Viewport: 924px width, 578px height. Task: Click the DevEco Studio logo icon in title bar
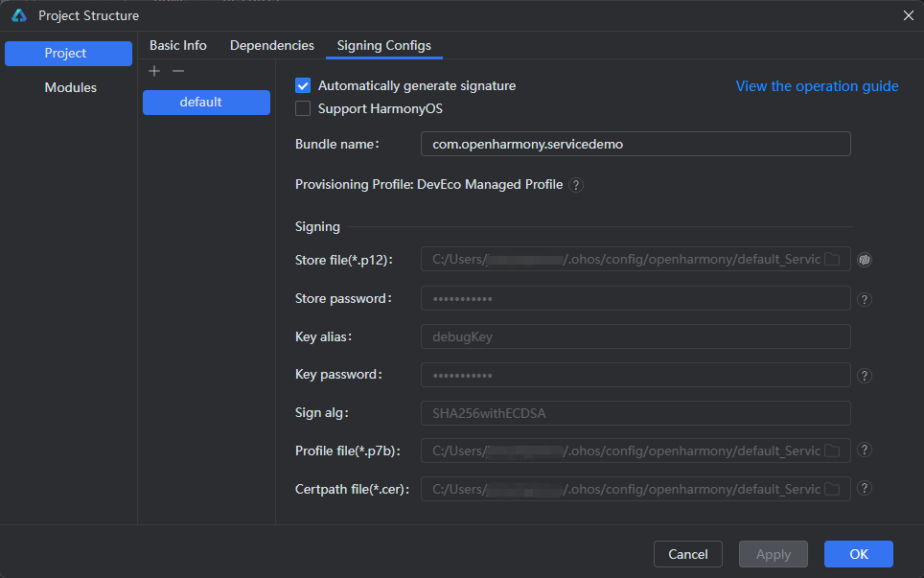click(19, 16)
